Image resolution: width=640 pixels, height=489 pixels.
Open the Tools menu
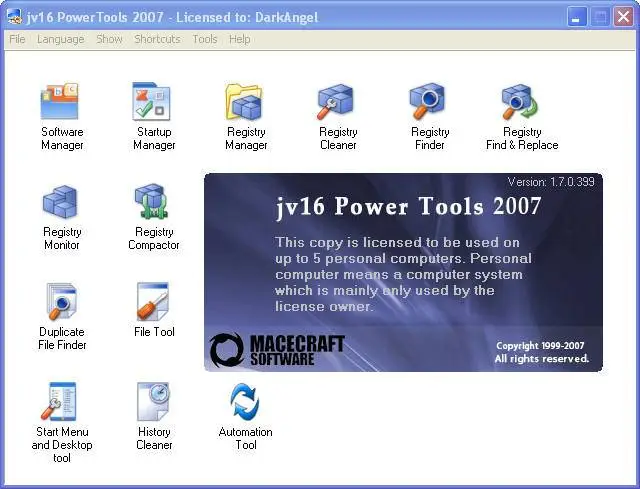204,39
